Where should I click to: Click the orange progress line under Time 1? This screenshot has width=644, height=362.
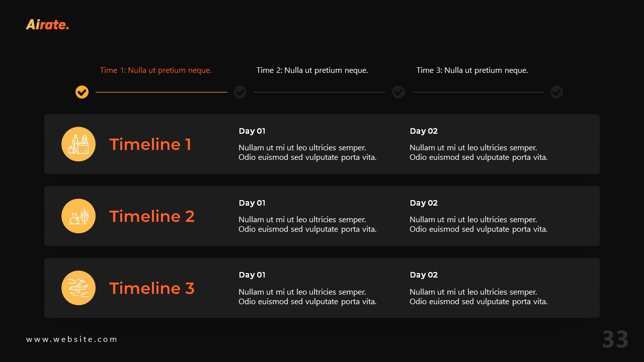pyautogui.click(x=161, y=92)
